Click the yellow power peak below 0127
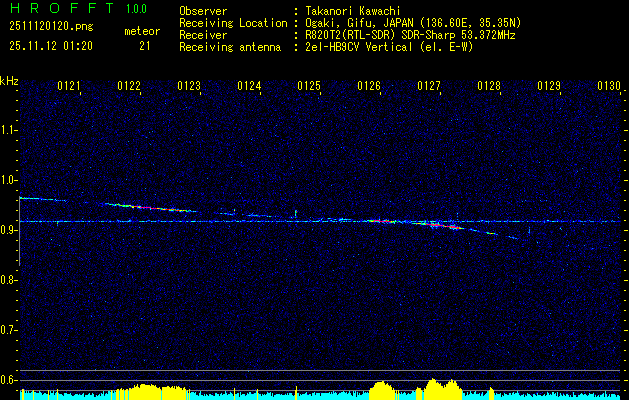This screenshot has width=629, height=400. coord(435,386)
